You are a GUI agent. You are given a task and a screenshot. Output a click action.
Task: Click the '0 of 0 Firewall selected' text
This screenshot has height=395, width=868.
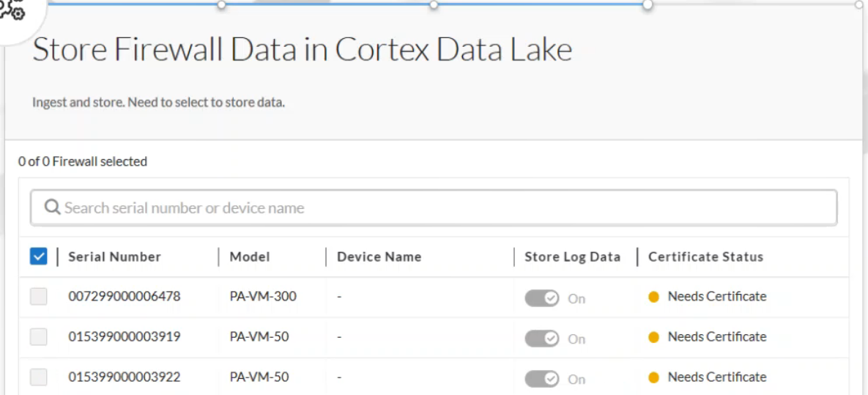coord(83,162)
